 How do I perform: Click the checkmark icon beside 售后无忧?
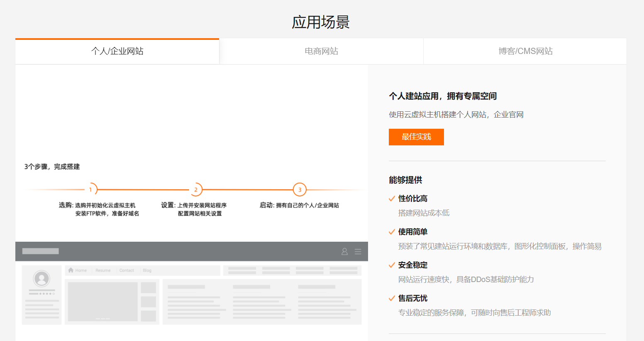click(392, 298)
